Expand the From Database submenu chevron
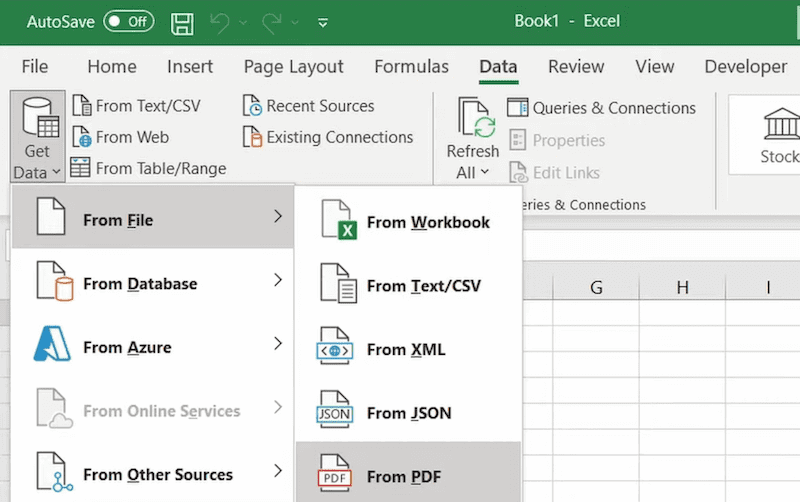Image resolution: width=800 pixels, height=502 pixels. click(278, 280)
